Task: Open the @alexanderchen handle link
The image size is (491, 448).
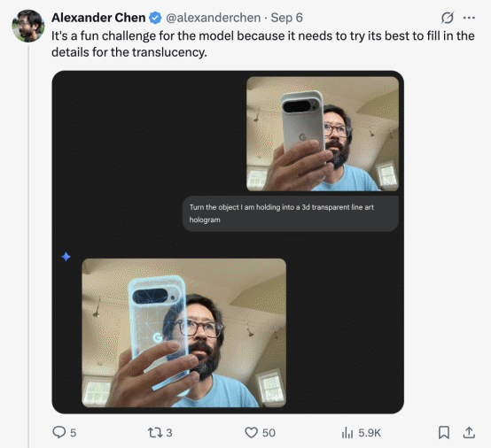Action: click(x=213, y=18)
